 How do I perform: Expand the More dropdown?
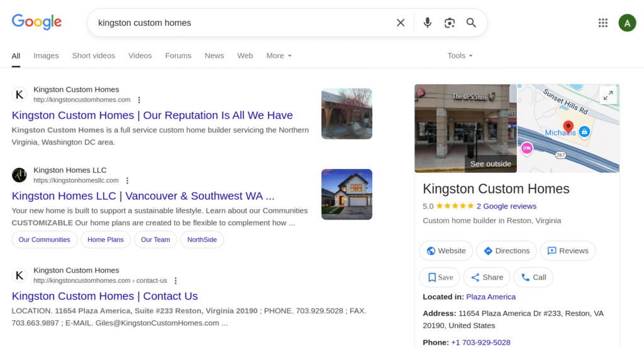[x=279, y=56]
